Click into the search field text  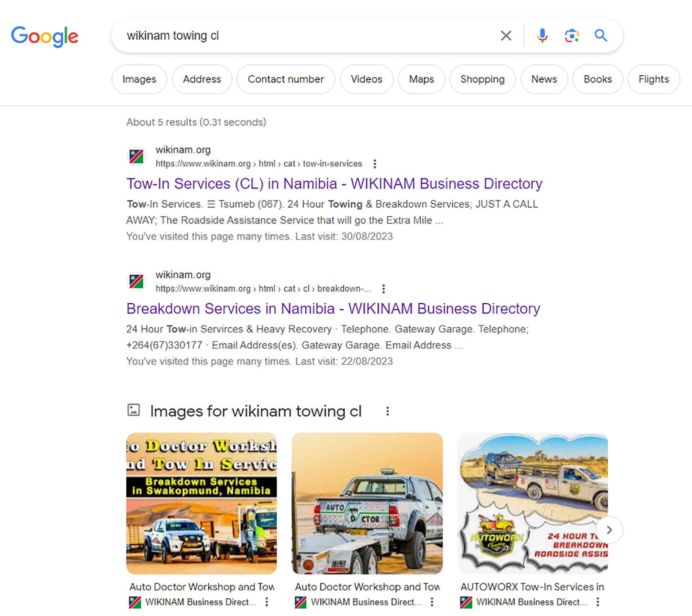pos(173,36)
